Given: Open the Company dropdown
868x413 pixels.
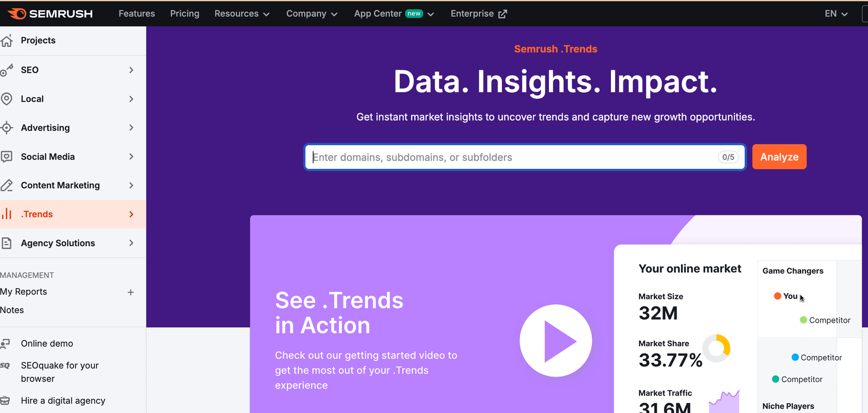Looking at the screenshot, I should pos(312,14).
